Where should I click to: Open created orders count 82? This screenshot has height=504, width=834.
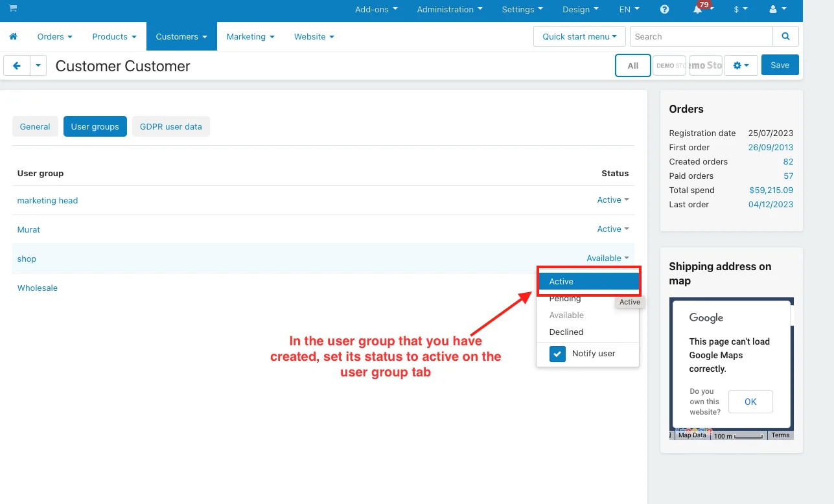788,162
